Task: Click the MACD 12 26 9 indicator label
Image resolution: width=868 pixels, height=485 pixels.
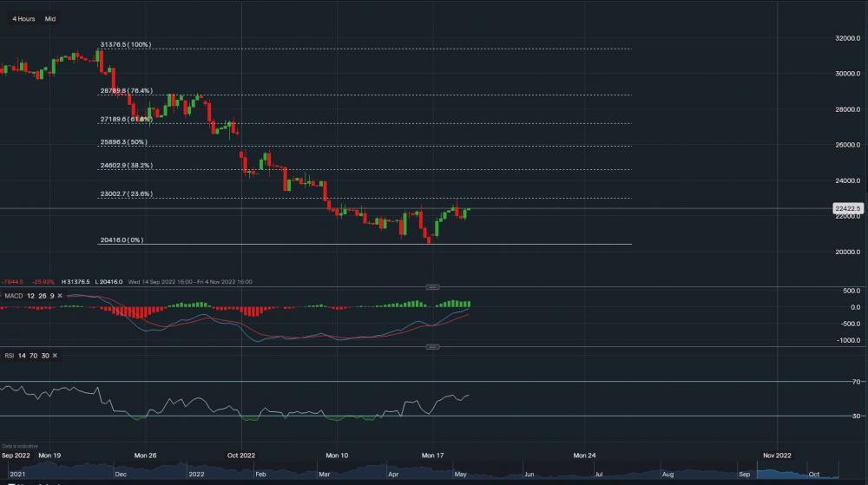Action: click(30, 296)
